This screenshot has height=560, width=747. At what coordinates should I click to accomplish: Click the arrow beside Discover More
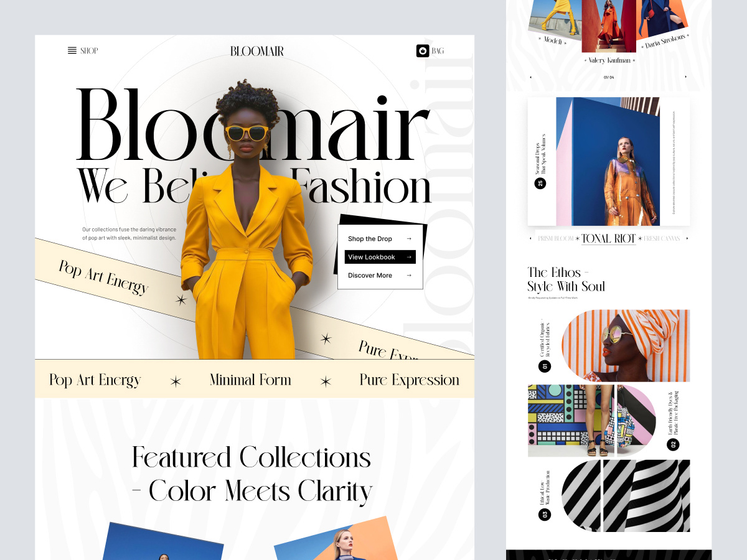408,275
